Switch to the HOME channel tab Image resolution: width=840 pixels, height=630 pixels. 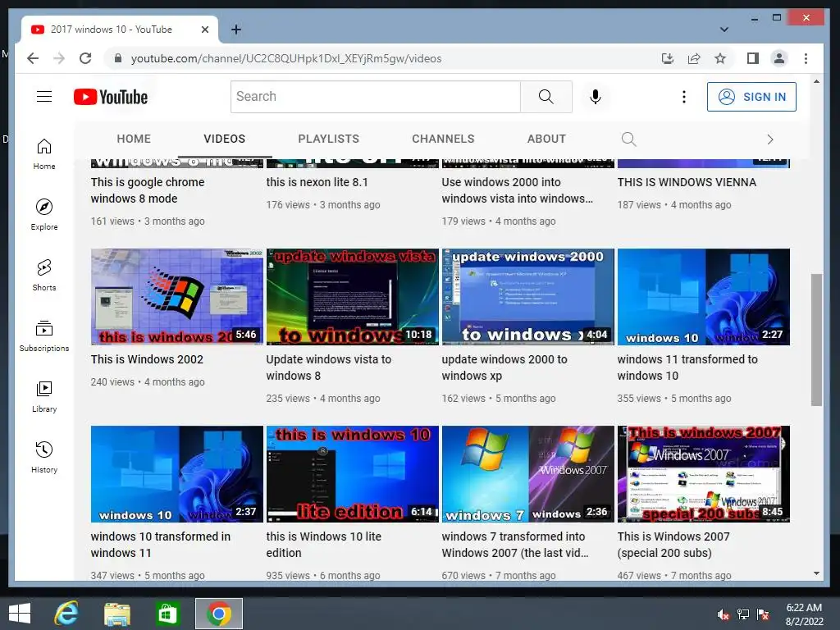[134, 139]
